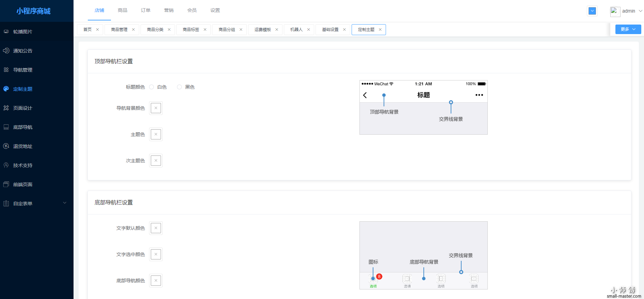The image size is (644, 299).
Task: Pick the 导航背景颜色 color swatch
Action: 156,108
